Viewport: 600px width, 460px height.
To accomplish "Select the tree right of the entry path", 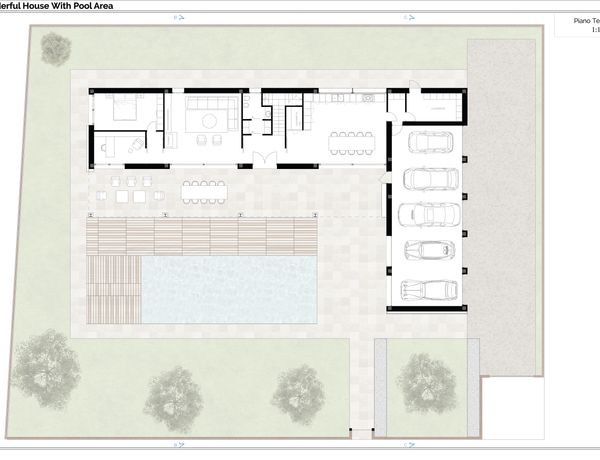I will tap(427, 380).
